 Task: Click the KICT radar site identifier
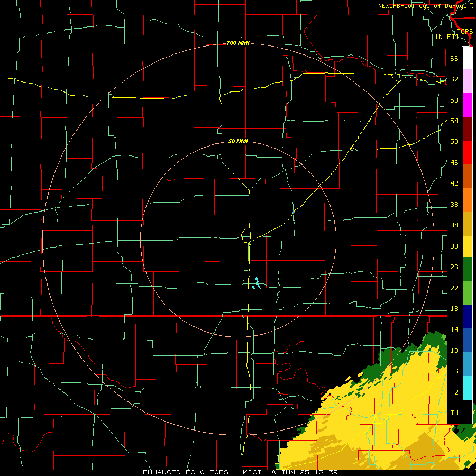tap(253, 472)
